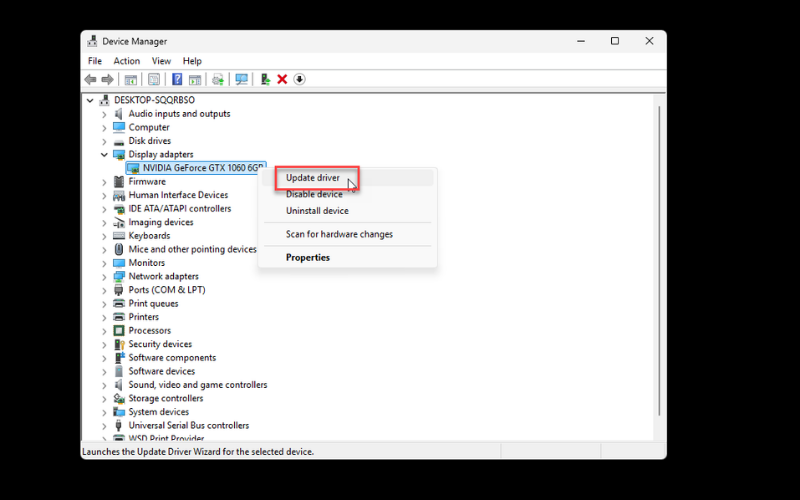Select the DESKTOP-SQQRBSO root node
The height and width of the screenshot is (500, 800).
(x=154, y=100)
